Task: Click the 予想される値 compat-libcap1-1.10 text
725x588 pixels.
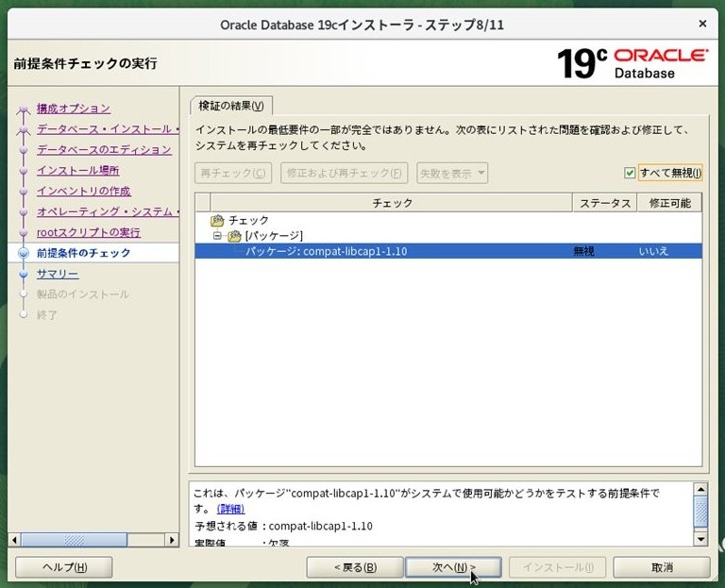Action: [320, 526]
